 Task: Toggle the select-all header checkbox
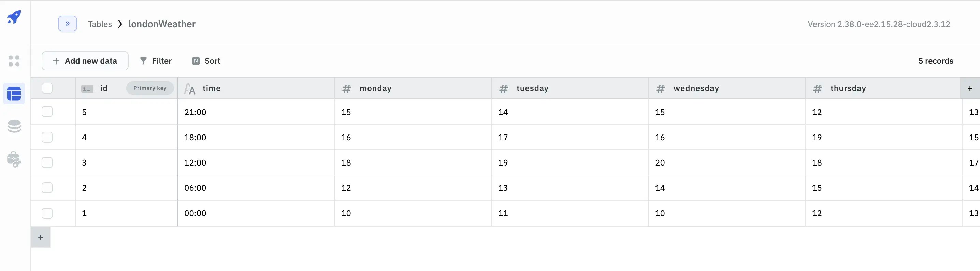[x=47, y=88]
